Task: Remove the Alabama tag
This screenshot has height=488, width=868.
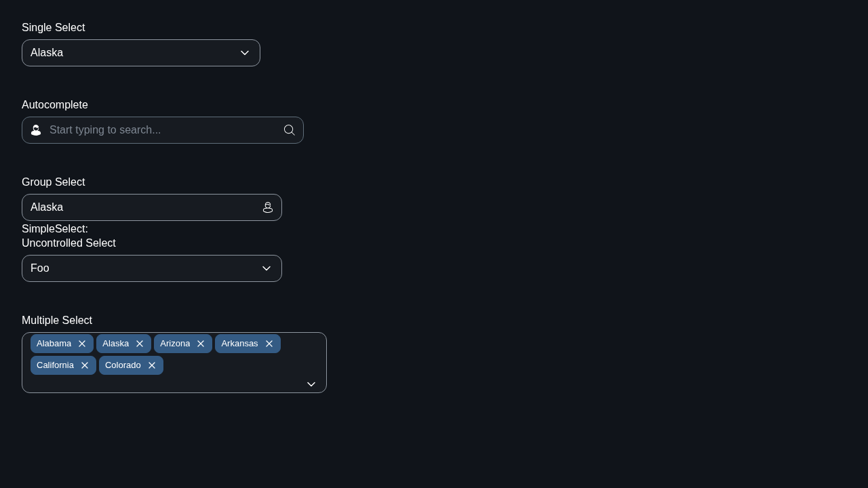Action: click(82, 344)
